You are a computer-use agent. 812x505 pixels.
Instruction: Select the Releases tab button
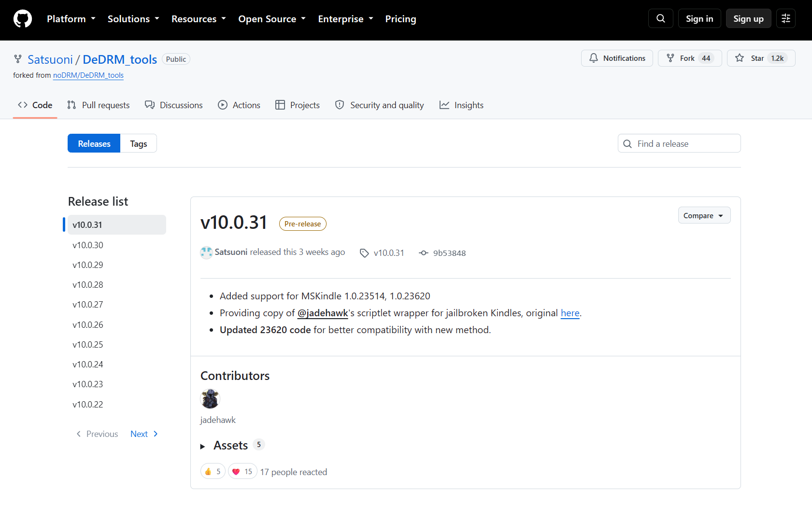(94, 143)
